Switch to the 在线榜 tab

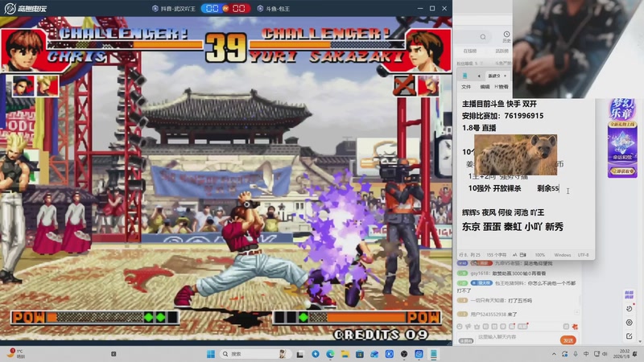(x=470, y=51)
